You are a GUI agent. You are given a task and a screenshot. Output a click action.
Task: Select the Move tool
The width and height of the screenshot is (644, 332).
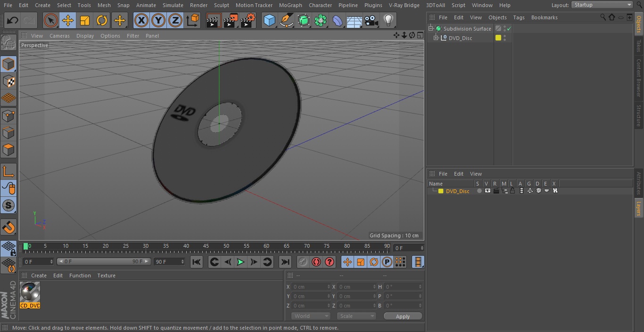coord(68,20)
